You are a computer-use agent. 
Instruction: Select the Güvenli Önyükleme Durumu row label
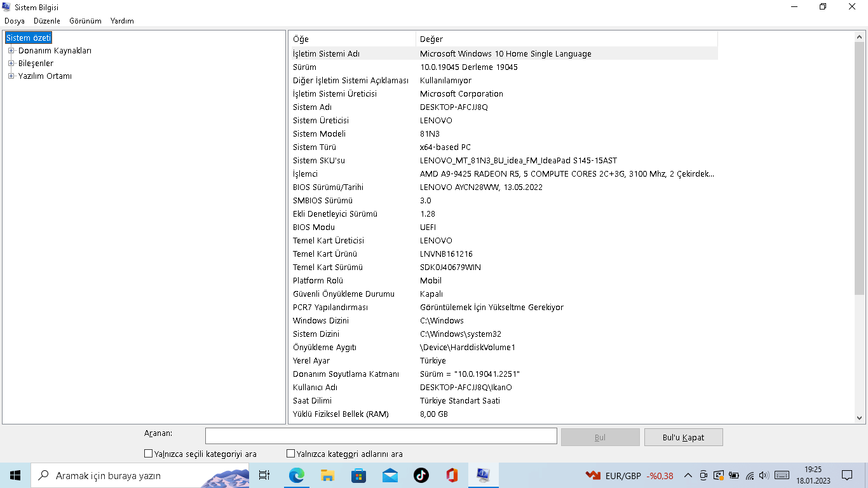tap(344, 294)
